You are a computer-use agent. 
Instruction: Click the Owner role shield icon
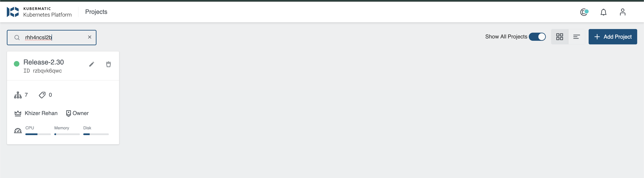(x=68, y=113)
